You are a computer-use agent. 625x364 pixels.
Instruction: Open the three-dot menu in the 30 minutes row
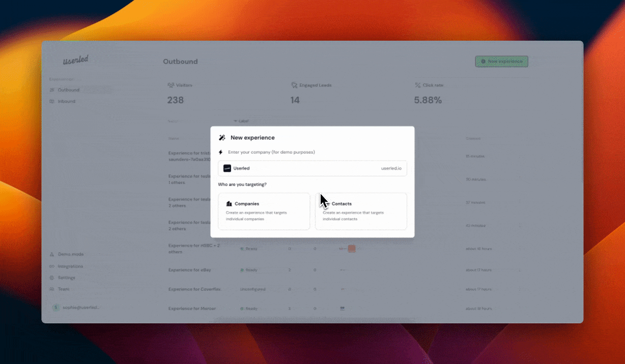[520, 179]
